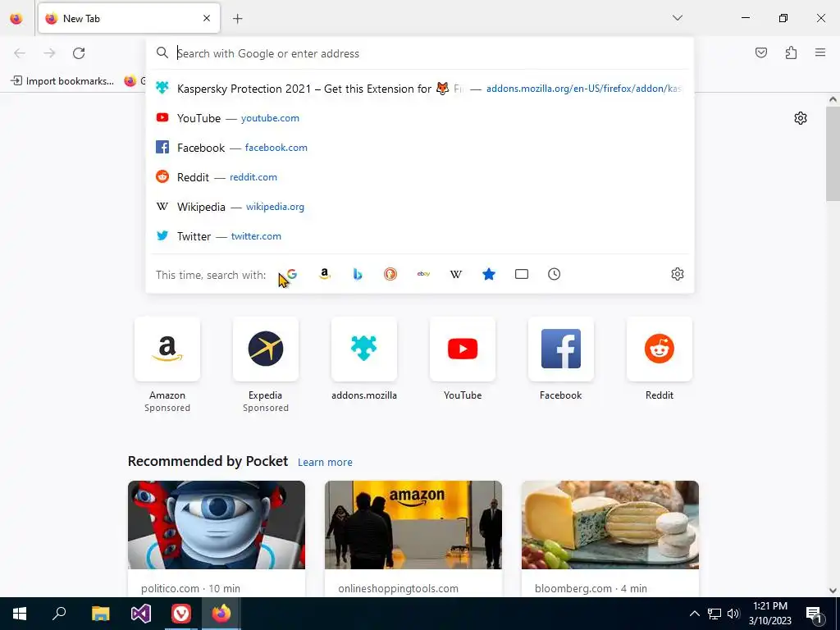This screenshot has width=840, height=630.
Task: Go forward one page
Action: tap(49, 53)
